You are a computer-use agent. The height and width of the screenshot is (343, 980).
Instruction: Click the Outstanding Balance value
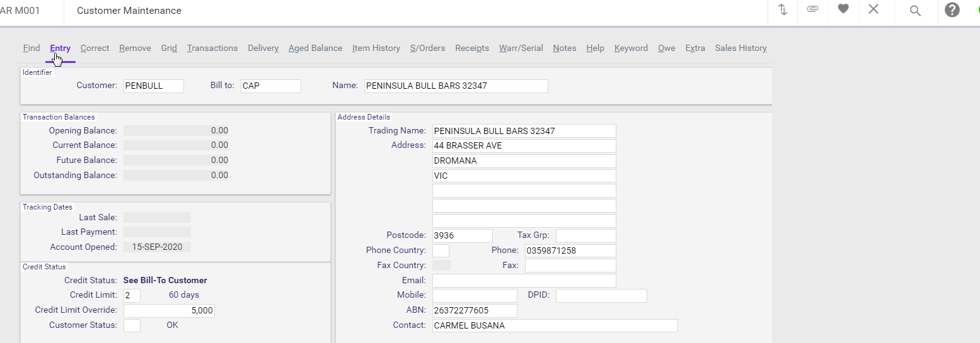(176, 176)
